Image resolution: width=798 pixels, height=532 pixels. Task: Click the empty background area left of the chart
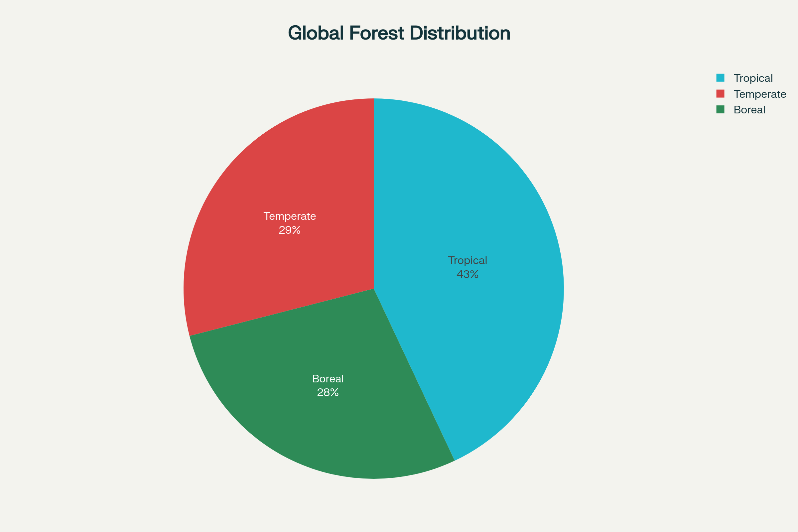(x=85, y=271)
